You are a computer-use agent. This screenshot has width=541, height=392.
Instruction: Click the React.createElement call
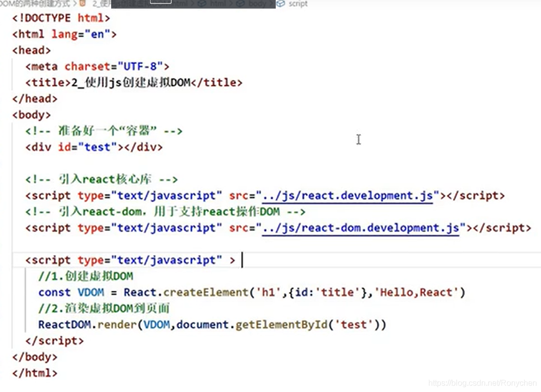(x=294, y=292)
